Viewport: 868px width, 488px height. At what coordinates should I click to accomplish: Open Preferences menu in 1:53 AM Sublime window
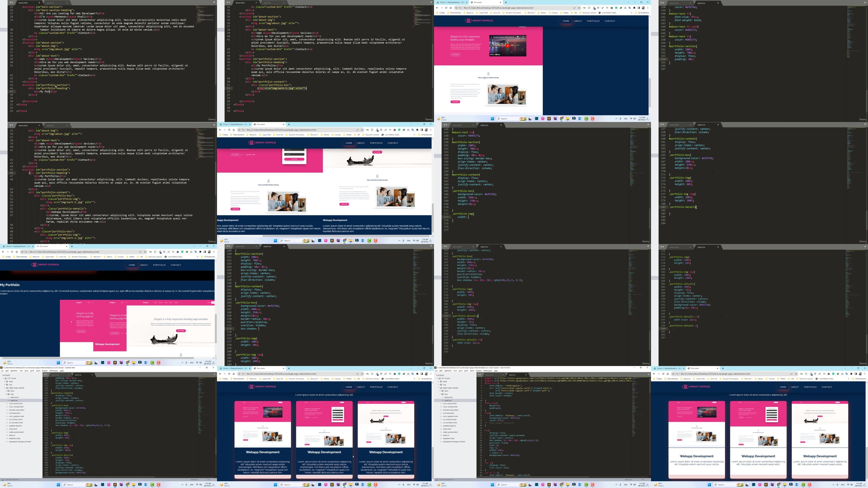pyautogui.click(x=488, y=371)
